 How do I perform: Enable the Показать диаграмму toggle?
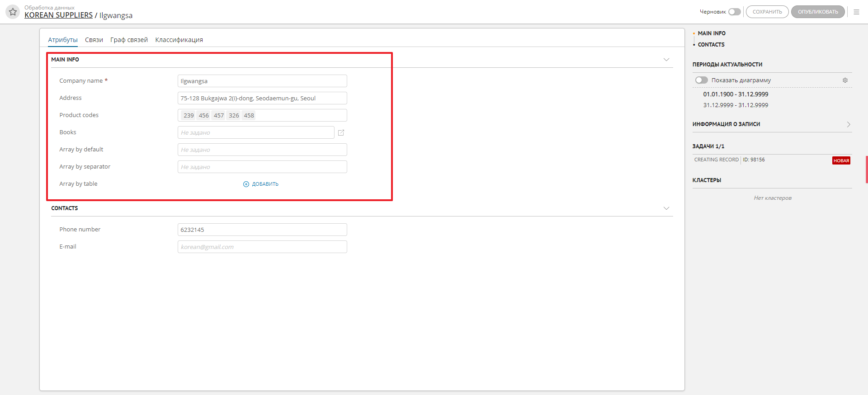point(701,80)
